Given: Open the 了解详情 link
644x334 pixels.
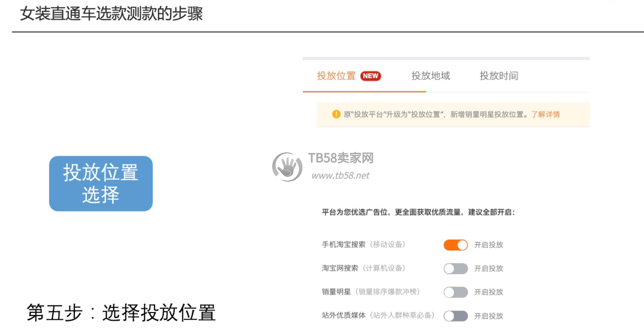Looking at the screenshot, I should pyautogui.click(x=545, y=114).
